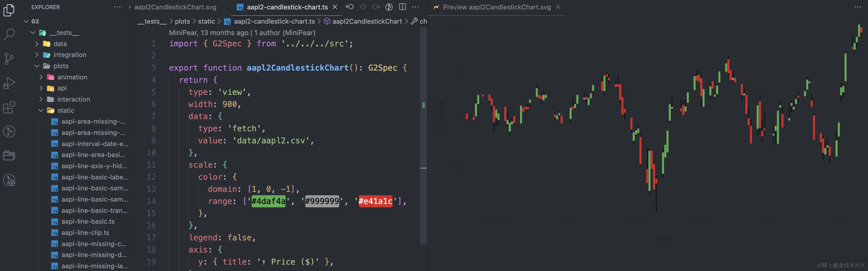Expand the animation folder
868x271 pixels.
click(x=41, y=77)
